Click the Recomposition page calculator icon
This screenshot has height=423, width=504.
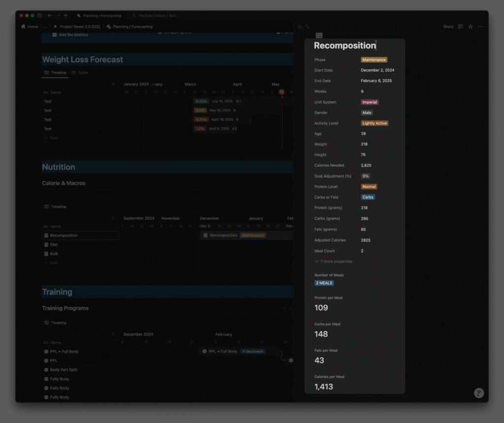(319, 35)
